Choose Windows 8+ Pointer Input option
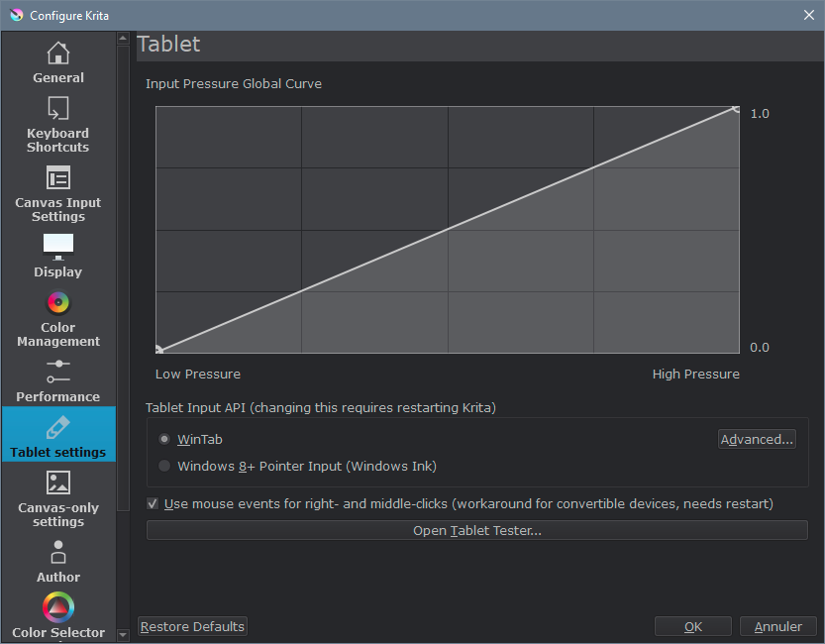Viewport: 825px width, 644px height. pyautogui.click(x=164, y=466)
